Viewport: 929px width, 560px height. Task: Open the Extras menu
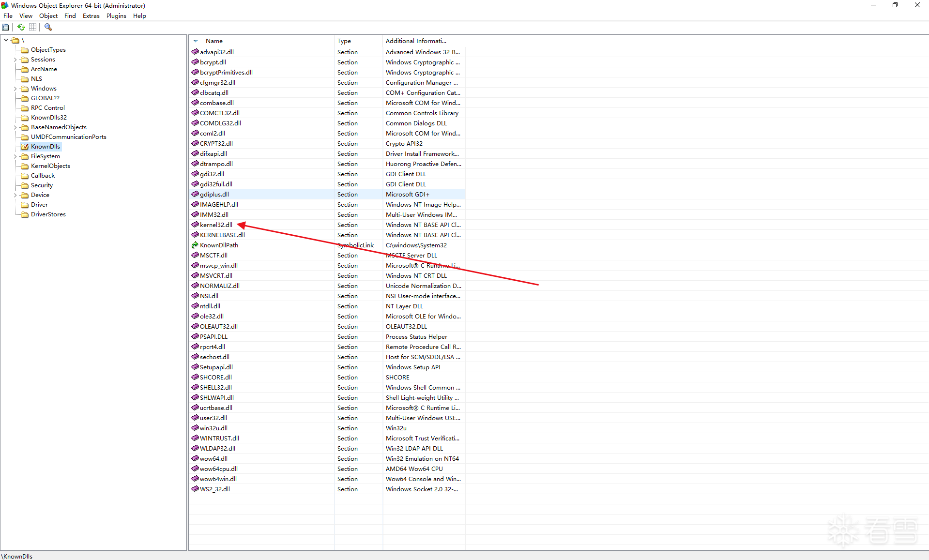coord(91,16)
